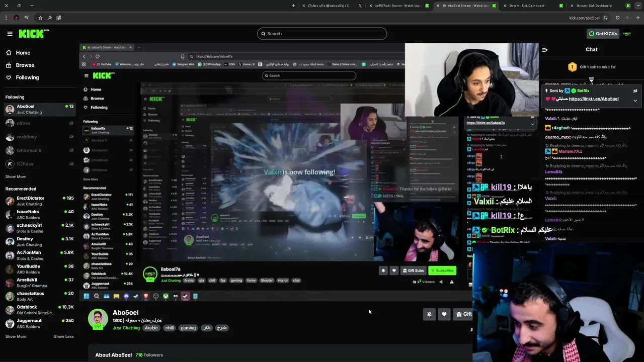Hide the pinned BotRix message
644x362 pixels.
[635, 91]
